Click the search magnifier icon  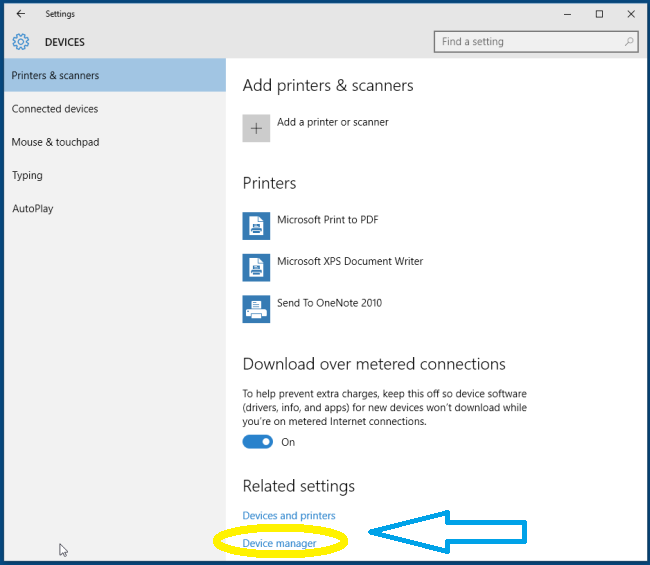click(629, 41)
